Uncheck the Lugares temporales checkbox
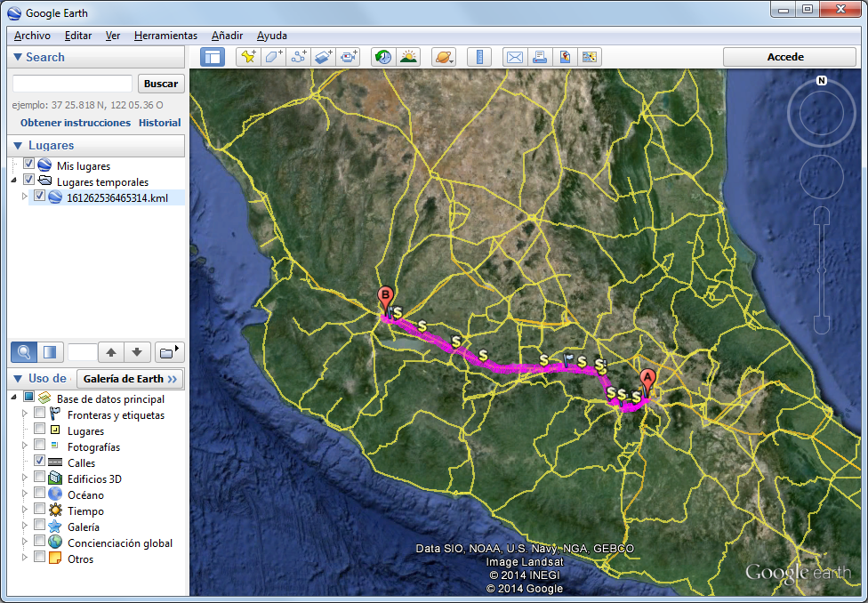 pyautogui.click(x=28, y=180)
